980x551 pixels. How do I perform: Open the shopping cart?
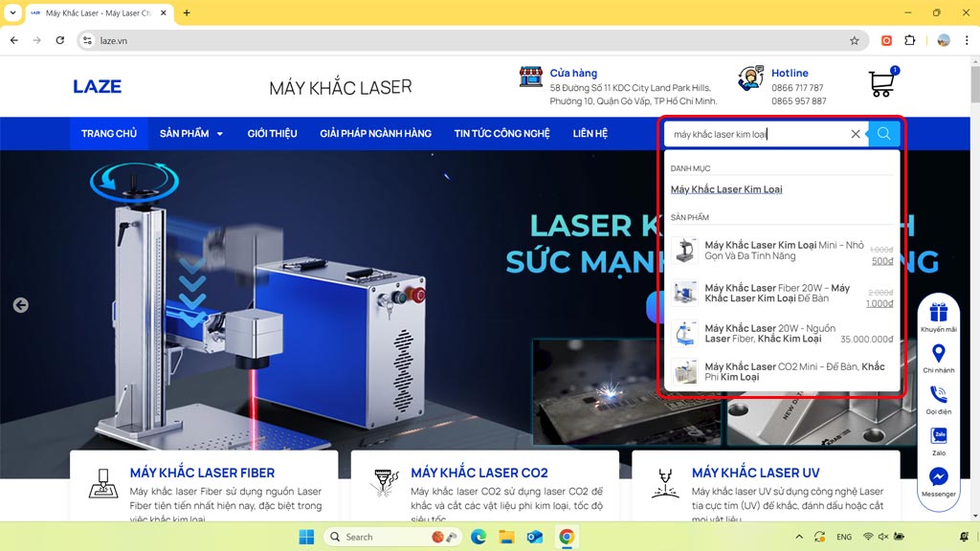click(x=881, y=82)
